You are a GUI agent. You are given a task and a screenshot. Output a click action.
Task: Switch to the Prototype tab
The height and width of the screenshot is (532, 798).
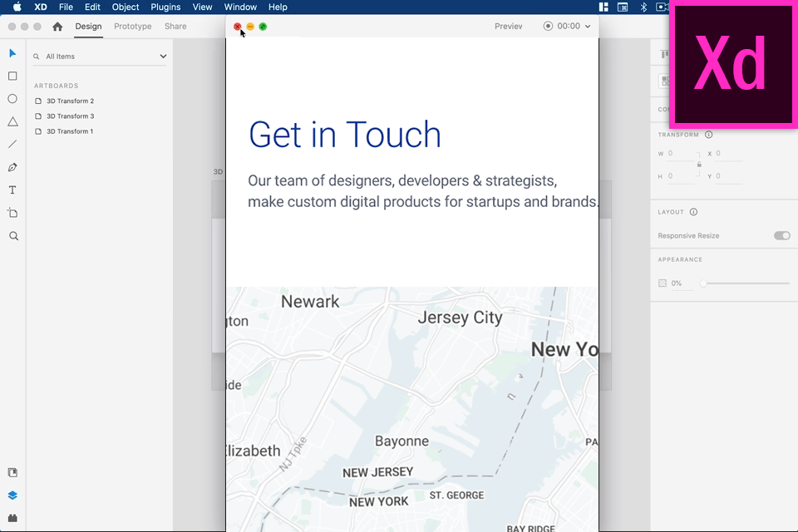point(132,26)
